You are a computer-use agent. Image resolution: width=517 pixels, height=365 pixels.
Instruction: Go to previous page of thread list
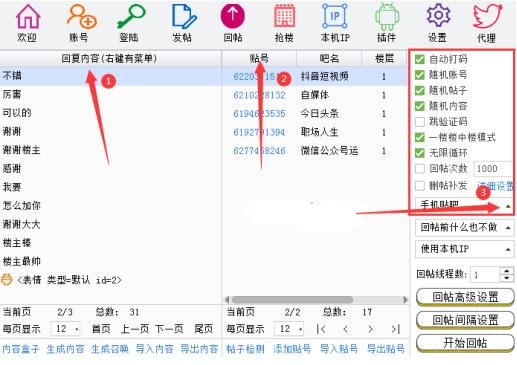pos(345,329)
